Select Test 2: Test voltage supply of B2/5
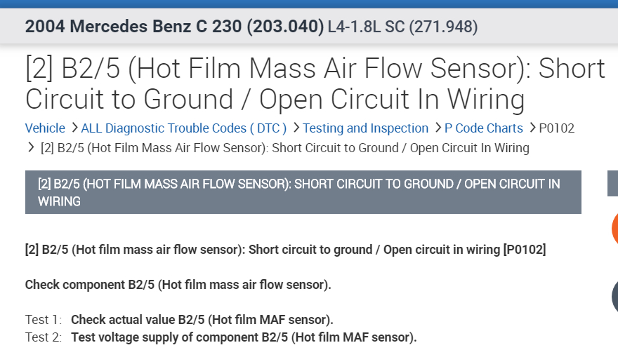 click(x=244, y=337)
